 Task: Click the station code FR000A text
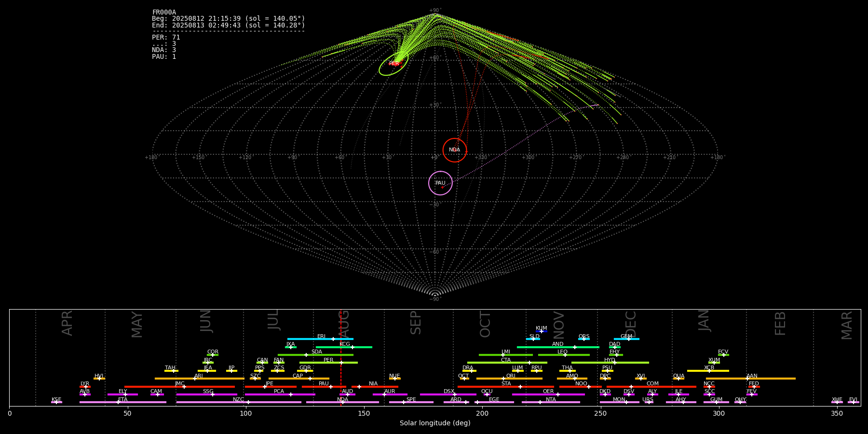pyautogui.click(x=164, y=13)
